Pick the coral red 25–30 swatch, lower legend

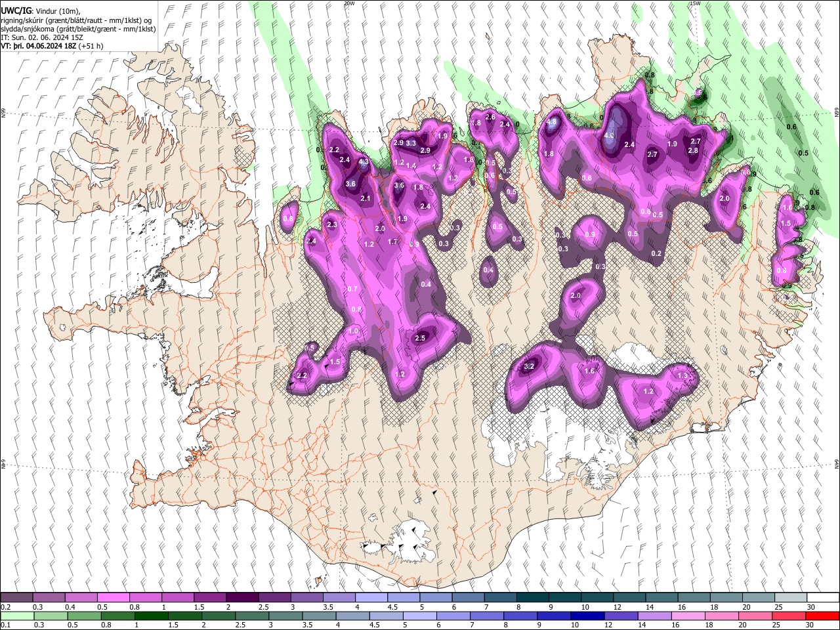789,616
